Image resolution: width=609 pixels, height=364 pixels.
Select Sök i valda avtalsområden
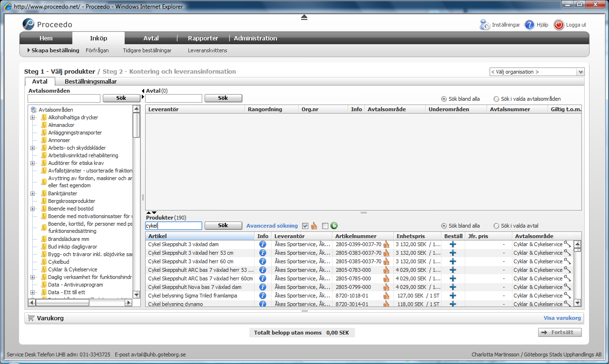coord(496,99)
